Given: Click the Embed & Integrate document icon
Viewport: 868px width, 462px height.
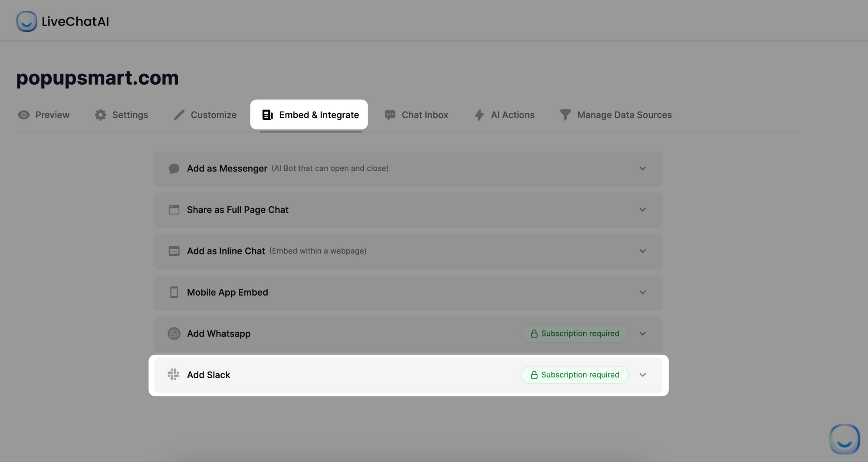Looking at the screenshot, I should click(268, 115).
